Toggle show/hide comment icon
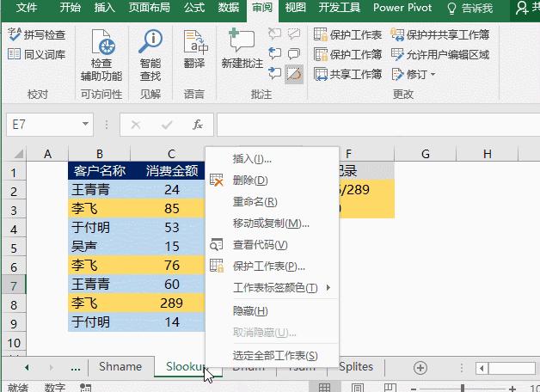 coord(294,34)
